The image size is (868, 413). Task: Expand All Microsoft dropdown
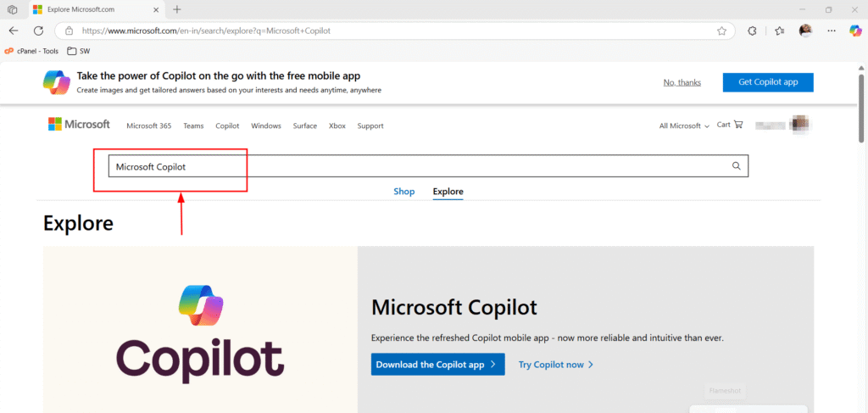pos(684,126)
